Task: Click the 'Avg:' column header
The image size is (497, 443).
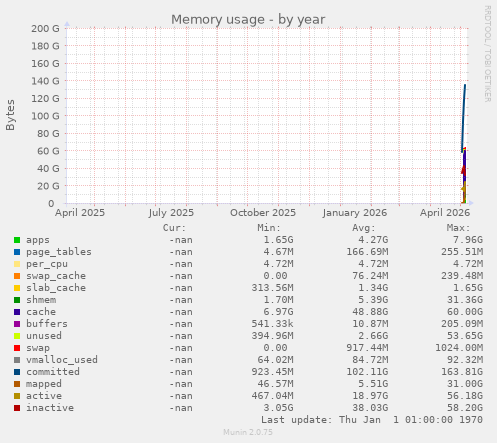Action: pos(363,228)
